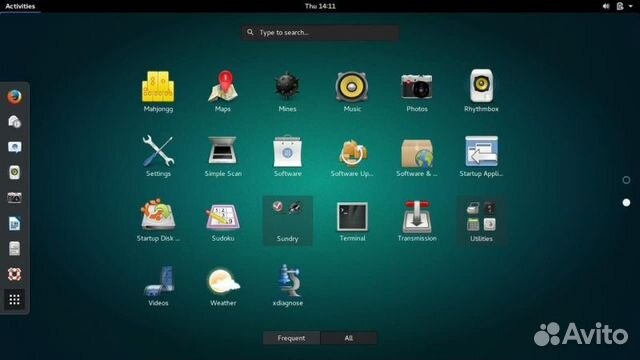Launch LibreOffice Writer from the dock

(14, 223)
